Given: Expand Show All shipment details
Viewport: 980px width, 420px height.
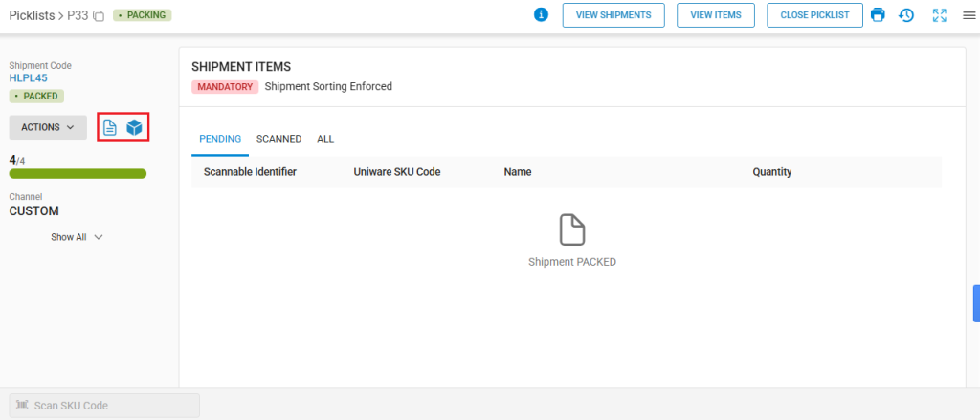Looking at the screenshot, I should tap(77, 237).
